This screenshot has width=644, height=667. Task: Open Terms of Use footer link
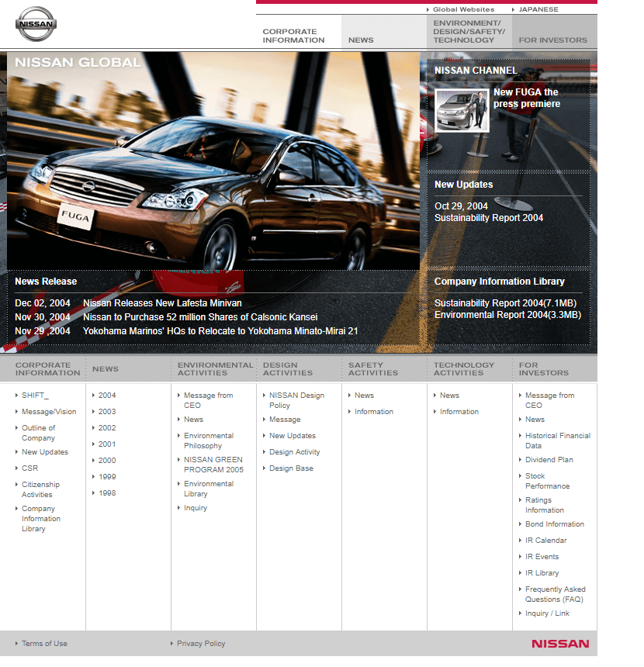click(x=44, y=644)
